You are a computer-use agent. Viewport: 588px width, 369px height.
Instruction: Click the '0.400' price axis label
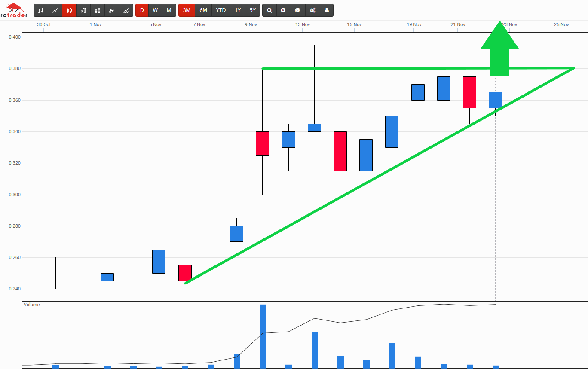[15, 37]
